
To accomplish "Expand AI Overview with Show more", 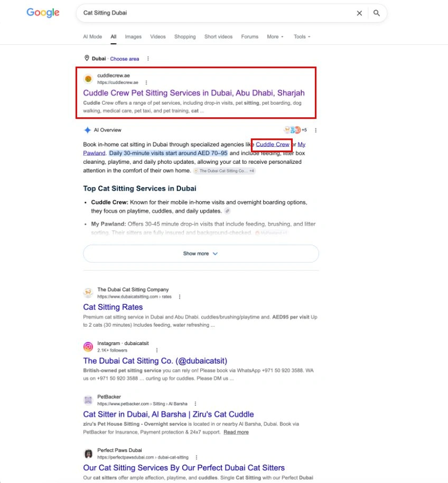I will pos(201,254).
